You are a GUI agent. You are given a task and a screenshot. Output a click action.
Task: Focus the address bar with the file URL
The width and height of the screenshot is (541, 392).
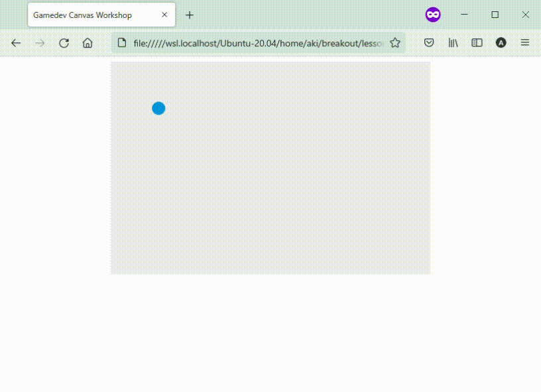tap(259, 43)
